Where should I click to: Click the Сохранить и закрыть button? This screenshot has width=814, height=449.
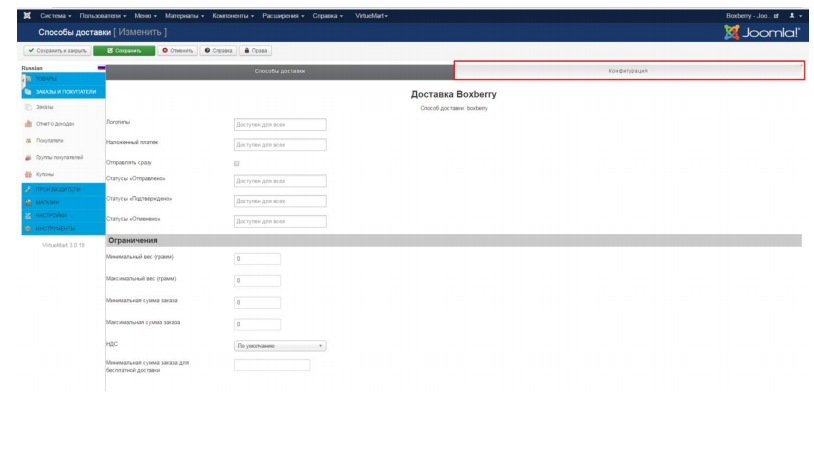click(x=57, y=51)
